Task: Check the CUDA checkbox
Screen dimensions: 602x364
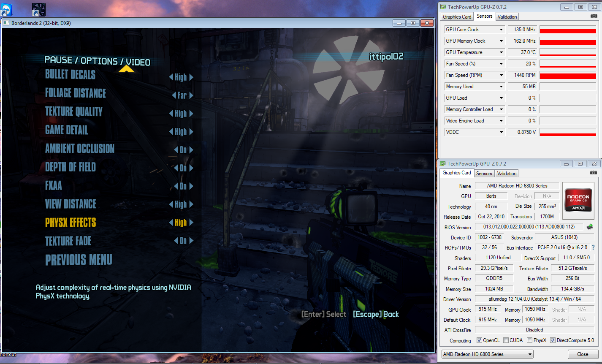Action: 506,340
